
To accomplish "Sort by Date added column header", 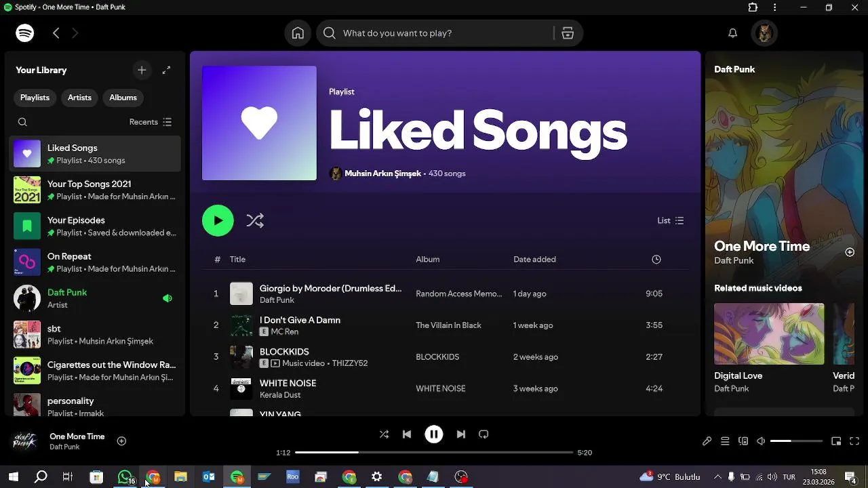I will (534, 260).
